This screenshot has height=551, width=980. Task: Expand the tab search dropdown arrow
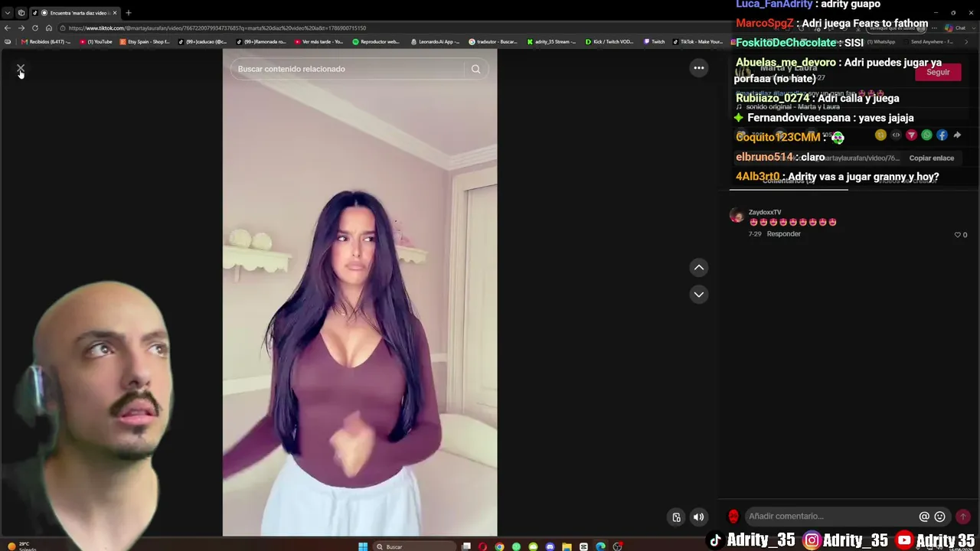[x=8, y=13]
